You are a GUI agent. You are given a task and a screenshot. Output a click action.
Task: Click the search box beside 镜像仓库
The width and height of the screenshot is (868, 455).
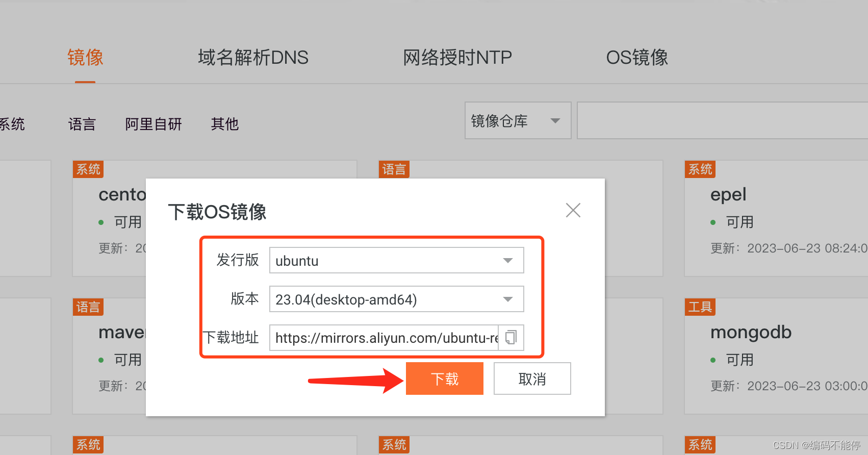pyautogui.click(x=722, y=120)
